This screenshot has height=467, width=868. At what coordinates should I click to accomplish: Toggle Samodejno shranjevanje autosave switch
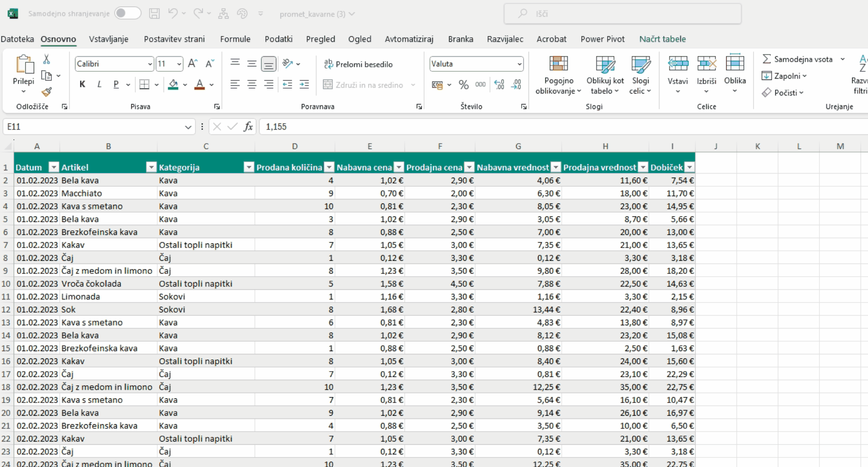(127, 14)
